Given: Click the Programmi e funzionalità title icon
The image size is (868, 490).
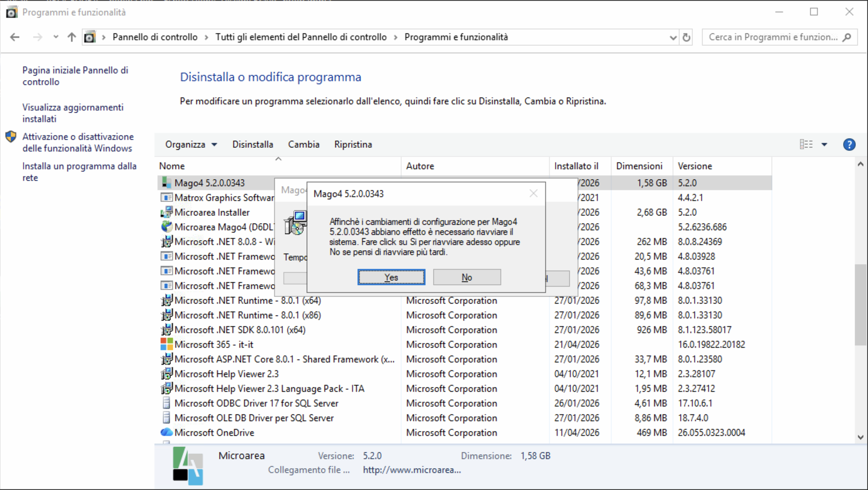Looking at the screenshot, I should 12,12.
